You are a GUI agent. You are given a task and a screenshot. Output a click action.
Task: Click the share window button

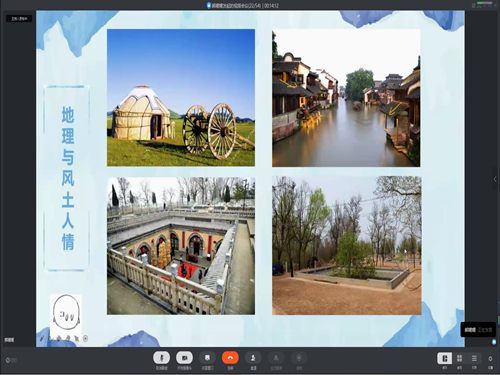click(x=207, y=358)
